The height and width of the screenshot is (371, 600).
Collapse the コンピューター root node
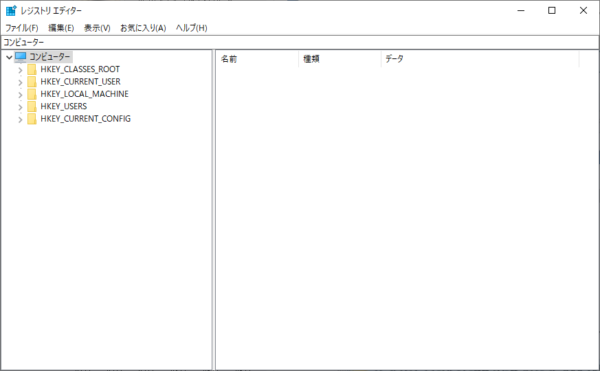coord(9,57)
